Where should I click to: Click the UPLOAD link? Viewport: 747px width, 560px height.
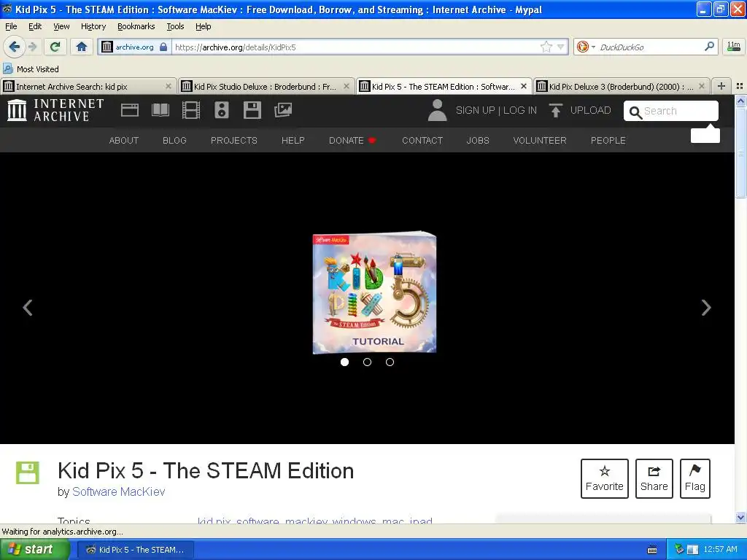pos(590,111)
